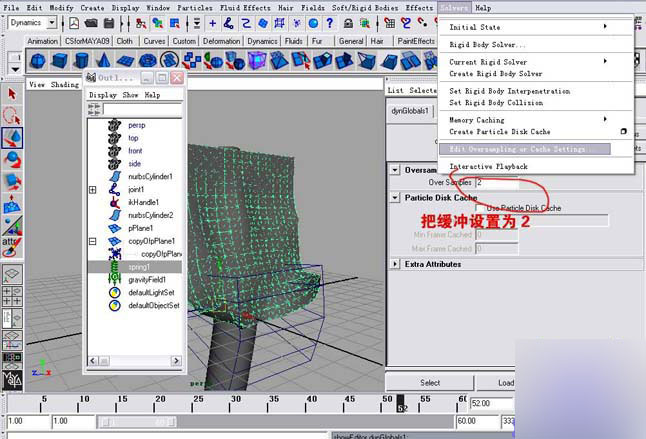The height and width of the screenshot is (439, 646).
Task: Click the gravityField1 node icon
Action: pyautogui.click(x=114, y=280)
